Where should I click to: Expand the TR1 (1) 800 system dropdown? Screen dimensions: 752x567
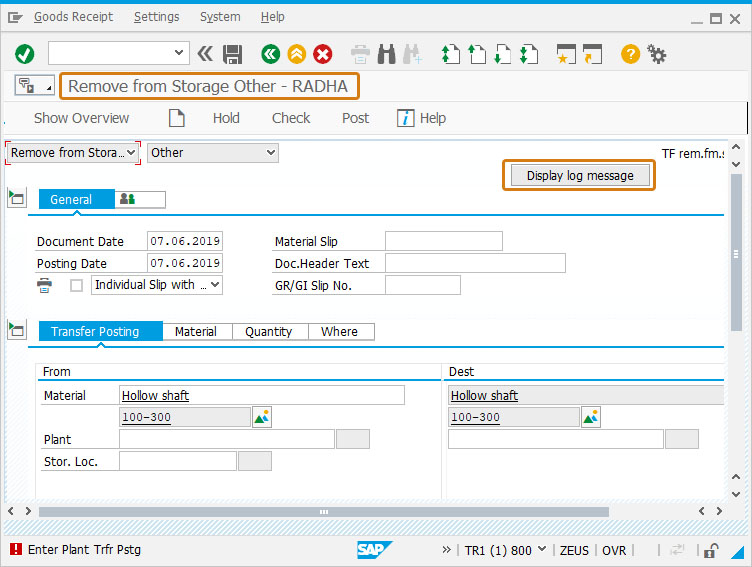tap(542, 548)
